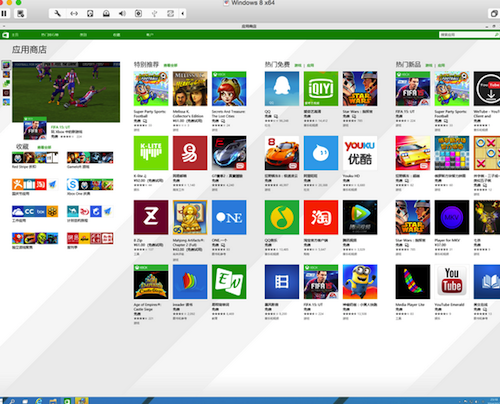Click the USB device icon
Screen dimensions: 500x404
coord(154,13)
